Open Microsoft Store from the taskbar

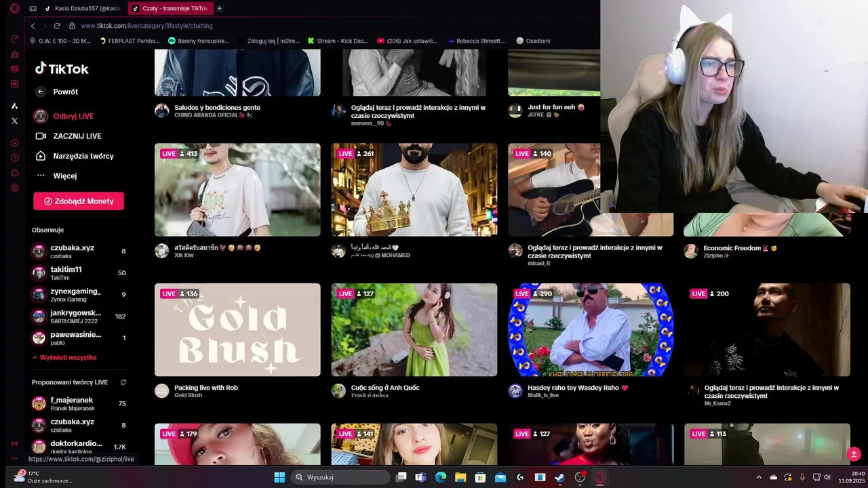click(x=480, y=477)
